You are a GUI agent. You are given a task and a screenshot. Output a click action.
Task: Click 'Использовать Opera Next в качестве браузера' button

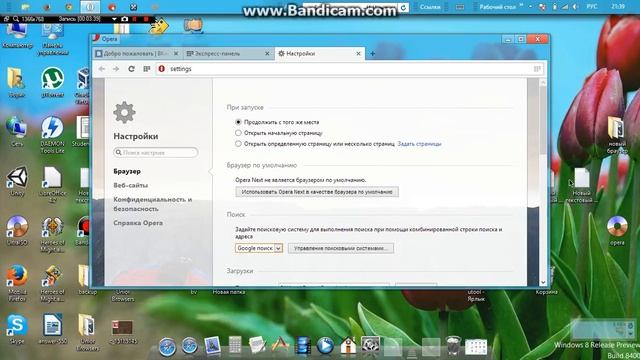[x=317, y=192]
